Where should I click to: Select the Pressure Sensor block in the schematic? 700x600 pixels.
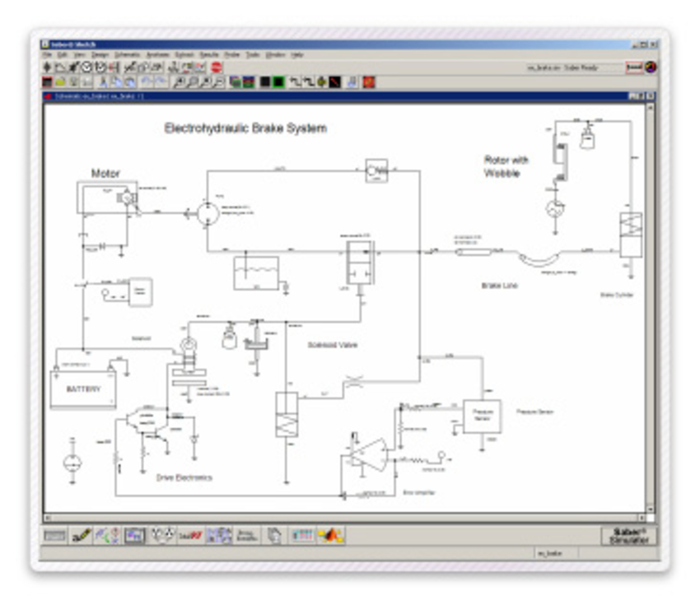click(x=482, y=416)
